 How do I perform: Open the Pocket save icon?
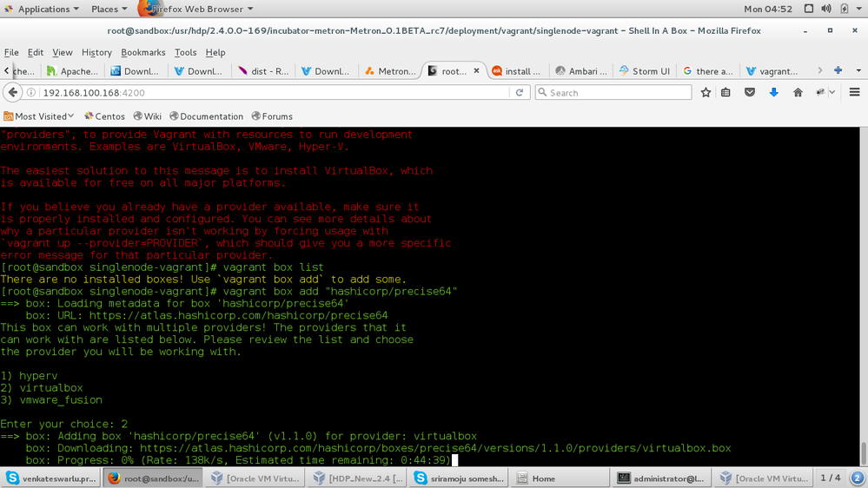pyautogui.click(x=750, y=92)
